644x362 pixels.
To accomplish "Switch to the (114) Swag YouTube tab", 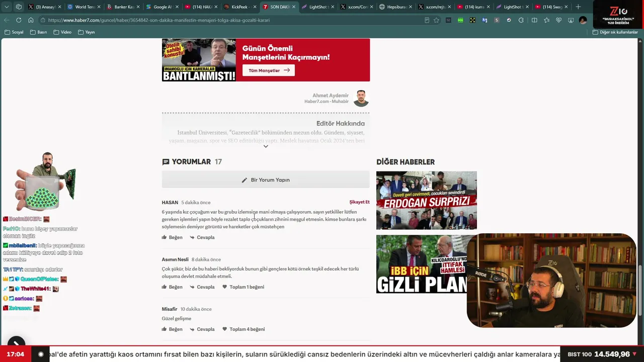I will coord(551,7).
